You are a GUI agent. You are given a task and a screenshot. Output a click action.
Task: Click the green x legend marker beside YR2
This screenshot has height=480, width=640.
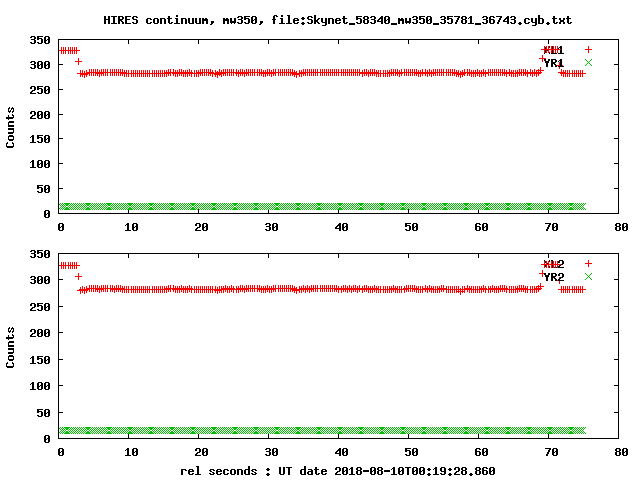coord(588,276)
